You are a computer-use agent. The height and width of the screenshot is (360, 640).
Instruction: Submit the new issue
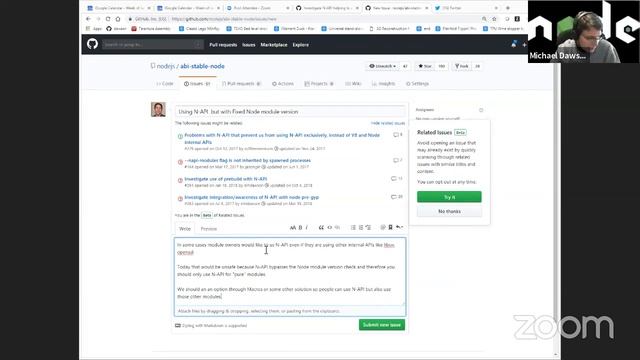[x=382, y=325]
